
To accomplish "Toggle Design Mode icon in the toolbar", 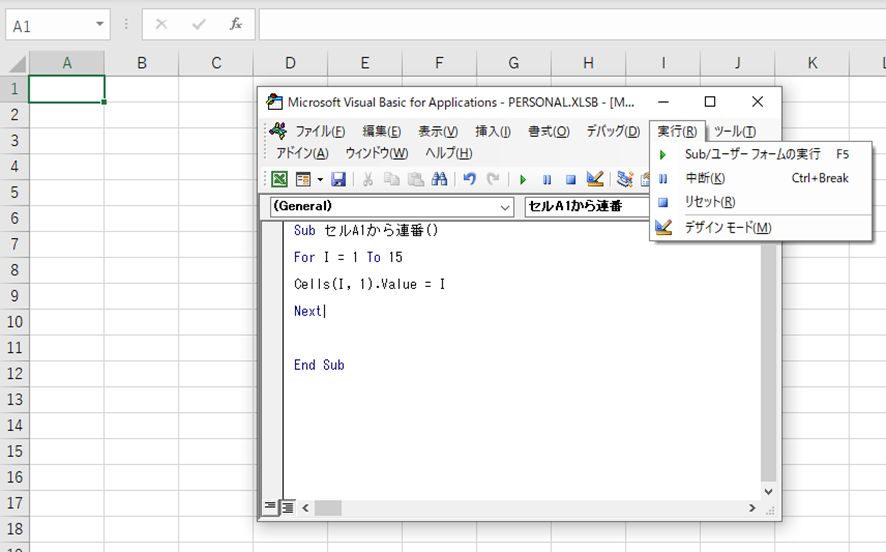I will click(595, 179).
